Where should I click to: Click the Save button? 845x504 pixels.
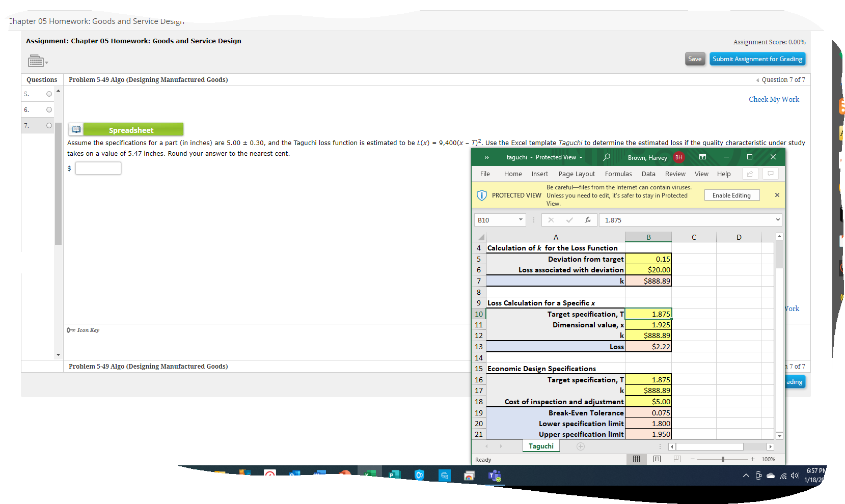[x=695, y=59]
